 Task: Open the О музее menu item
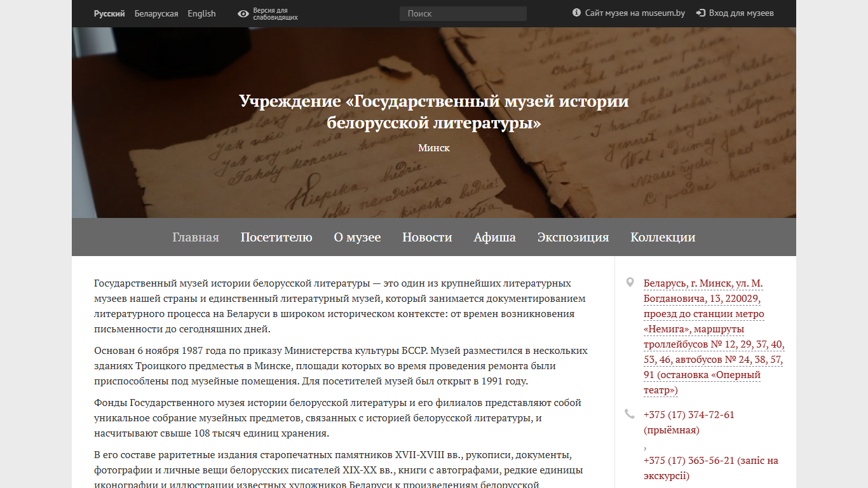[x=357, y=237]
